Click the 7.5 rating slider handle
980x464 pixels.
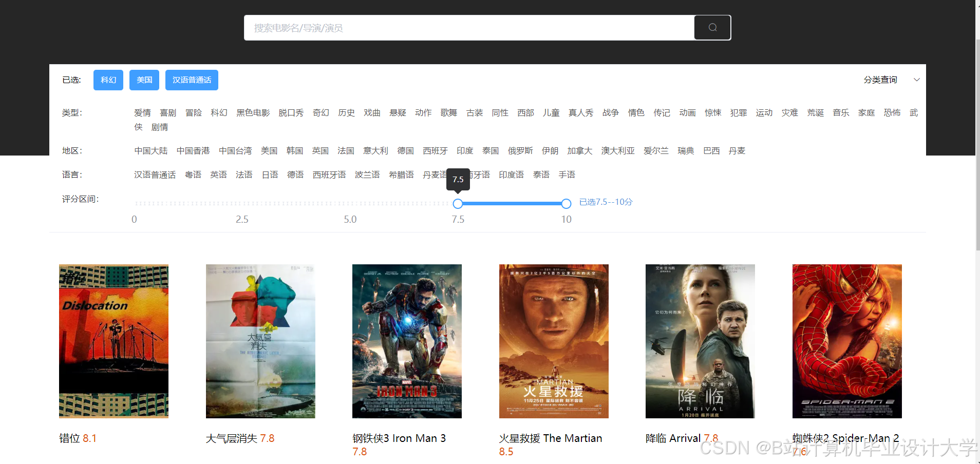click(x=458, y=204)
